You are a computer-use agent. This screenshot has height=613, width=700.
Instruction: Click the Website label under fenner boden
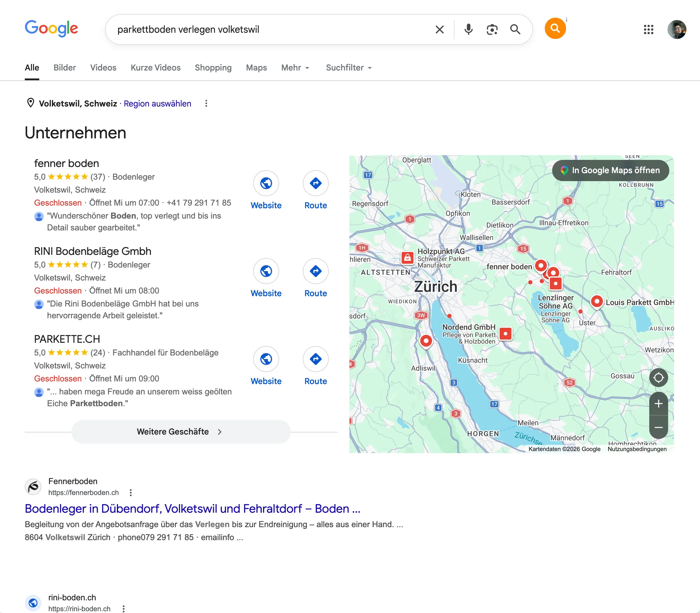point(266,205)
